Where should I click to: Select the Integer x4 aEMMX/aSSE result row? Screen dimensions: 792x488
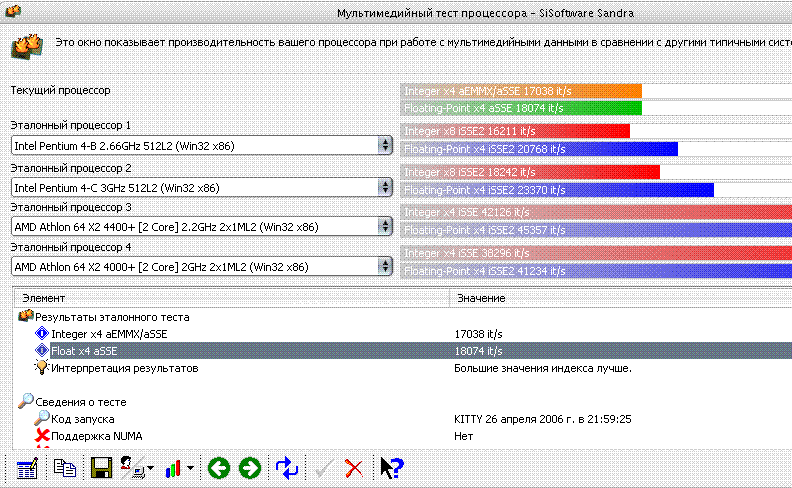(403, 334)
